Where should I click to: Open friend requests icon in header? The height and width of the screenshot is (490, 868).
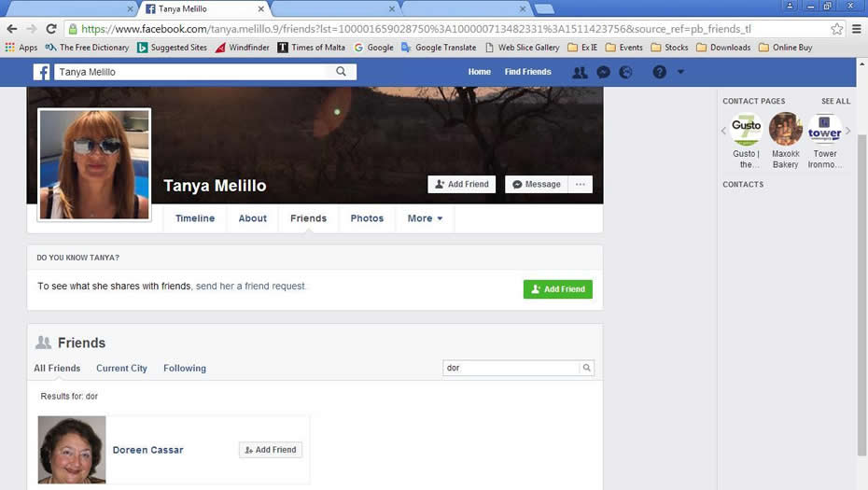click(580, 72)
